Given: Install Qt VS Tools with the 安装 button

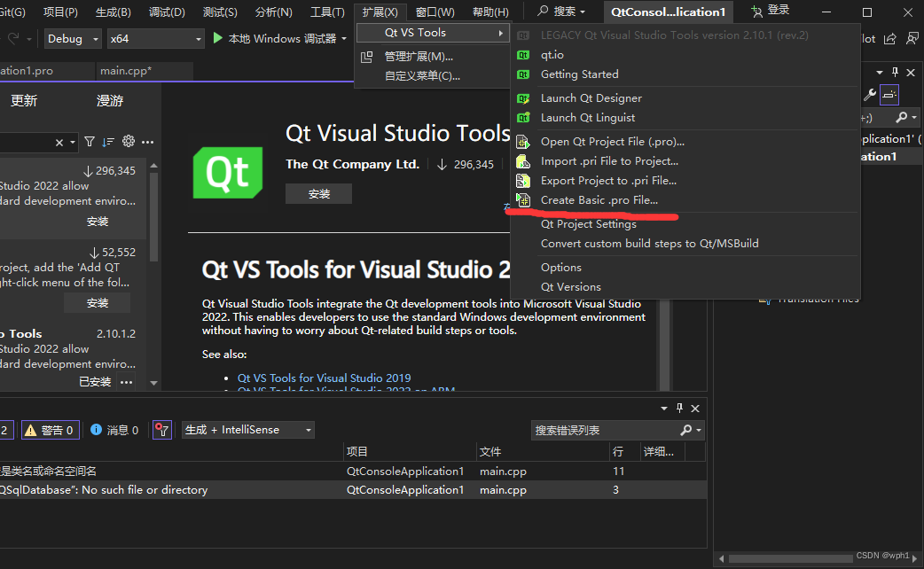Looking at the screenshot, I should pos(318,193).
